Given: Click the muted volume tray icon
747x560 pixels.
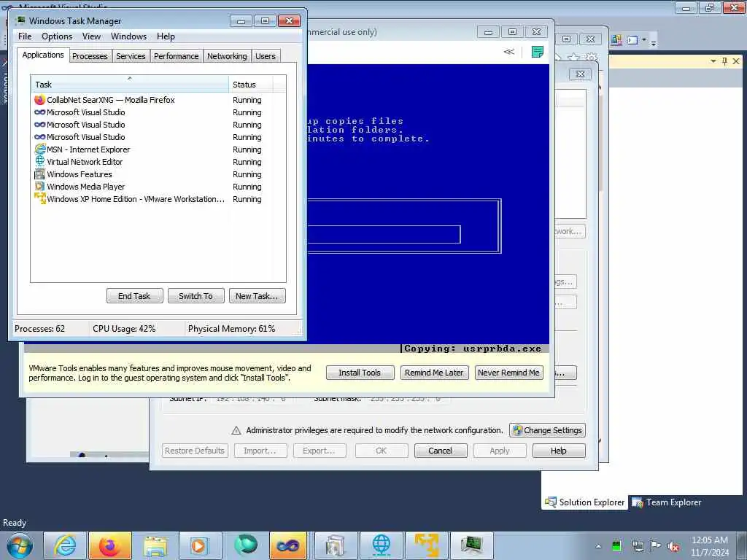Looking at the screenshot, I should pos(673,545).
